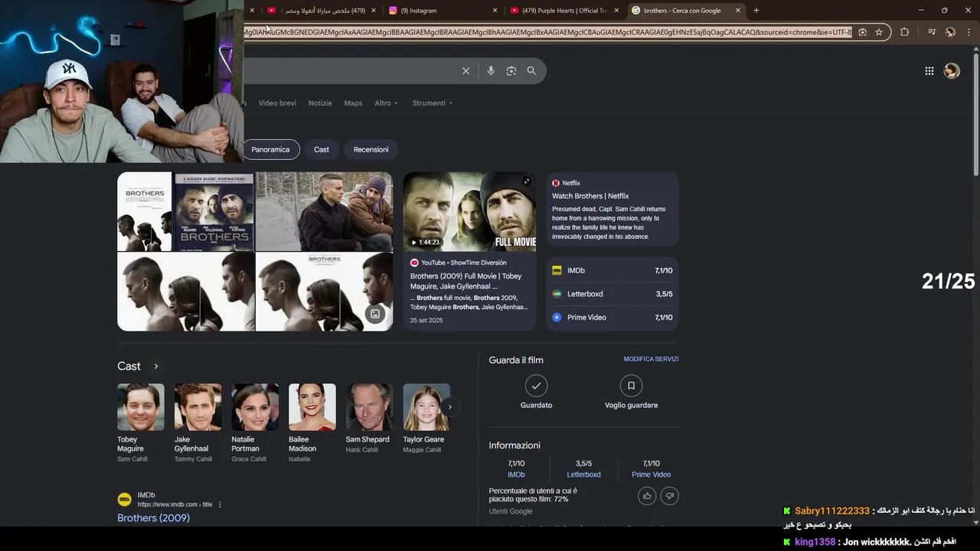Open Sam Shepard cast photo
The image size is (980, 551).
369,407
